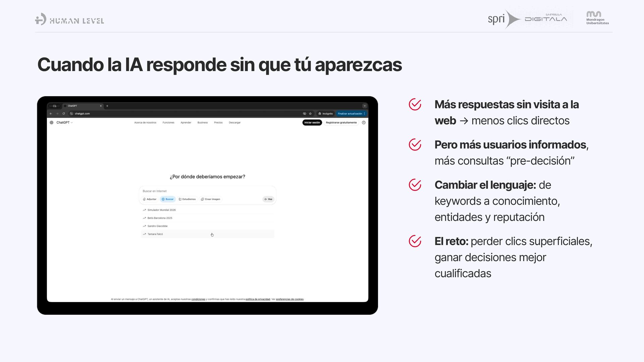Click the Adjuntar attach button
Screen dimensions: 644x362
(150, 199)
